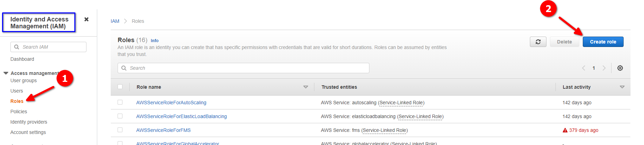644x145 pixels.
Task: Open Policies in the sidebar
Action: click(x=19, y=112)
